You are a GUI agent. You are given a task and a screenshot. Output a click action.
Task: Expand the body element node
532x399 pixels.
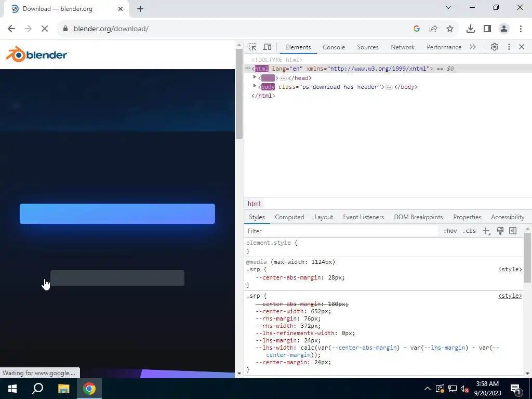[255, 86]
